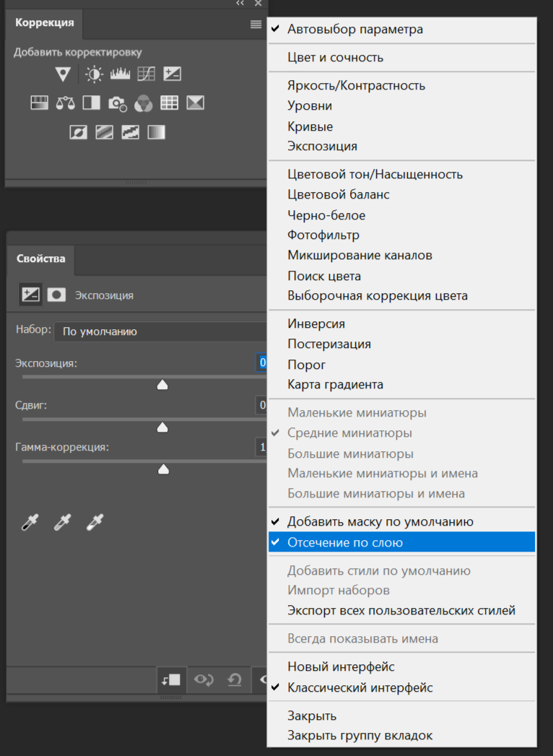Click the Экспозиция slider handle

162,384
